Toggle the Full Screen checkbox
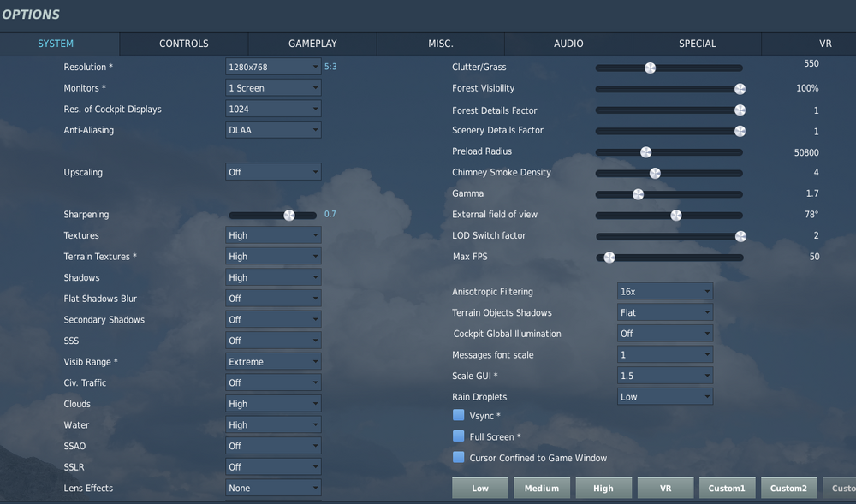This screenshot has height=504, width=856. click(x=459, y=436)
